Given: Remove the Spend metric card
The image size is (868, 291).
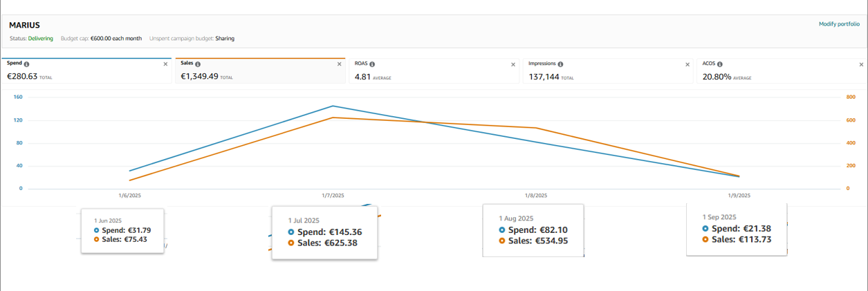Looking at the screenshot, I should click(165, 64).
